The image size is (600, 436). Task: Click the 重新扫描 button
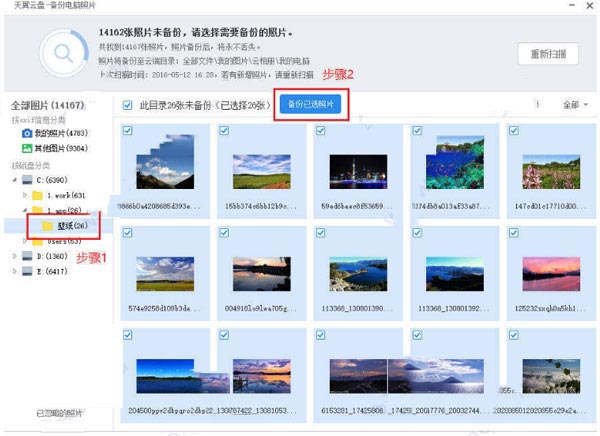548,54
